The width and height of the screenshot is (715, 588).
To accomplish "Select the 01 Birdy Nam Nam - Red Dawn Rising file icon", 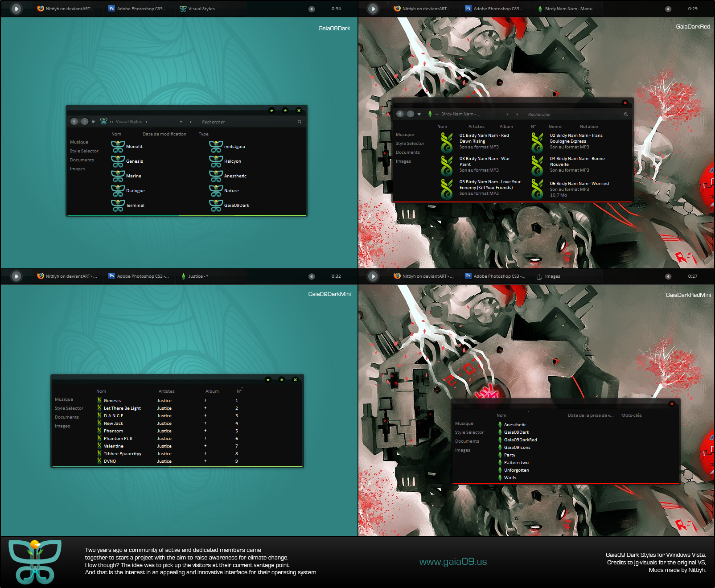I will pyautogui.click(x=447, y=143).
